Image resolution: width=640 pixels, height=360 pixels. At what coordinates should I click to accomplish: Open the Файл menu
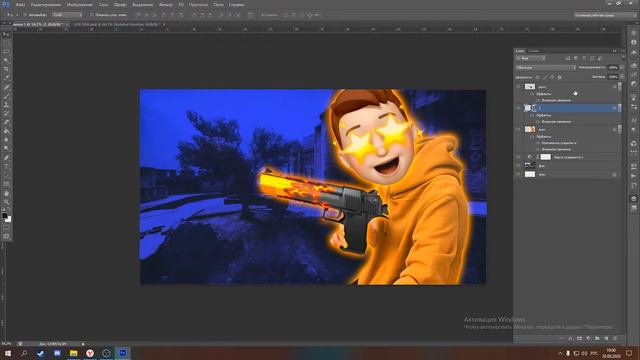click(x=20, y=4)
